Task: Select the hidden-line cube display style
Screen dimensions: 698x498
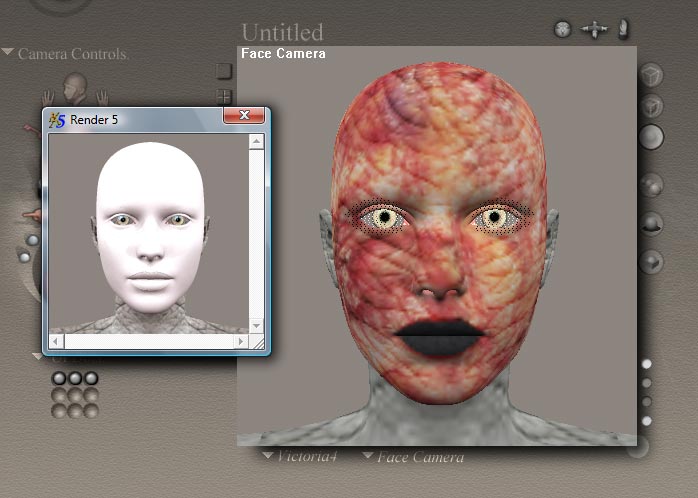Action: pos(652,106)
